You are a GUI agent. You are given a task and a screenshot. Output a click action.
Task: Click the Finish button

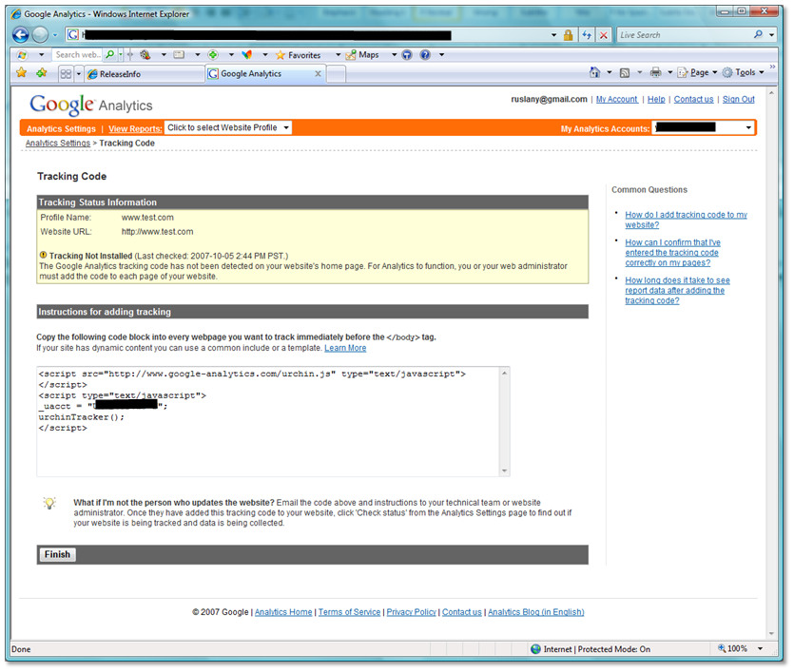click(x=57, y=554)
